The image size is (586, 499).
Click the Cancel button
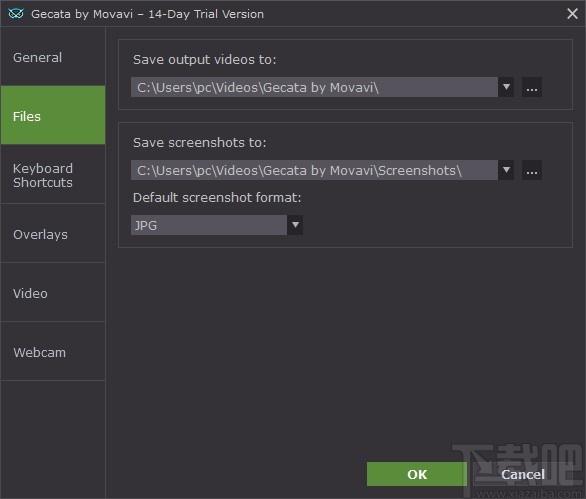(x=522, y=474)
